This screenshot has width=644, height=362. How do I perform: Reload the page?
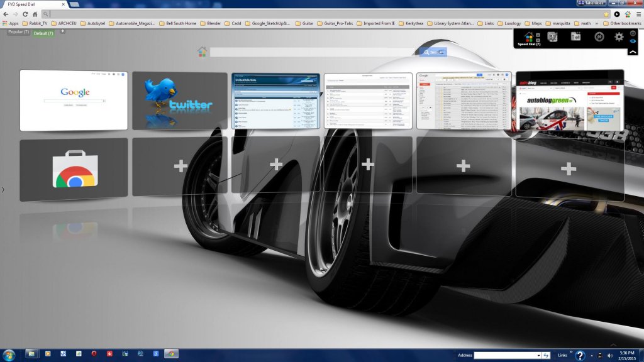point(25,14)
